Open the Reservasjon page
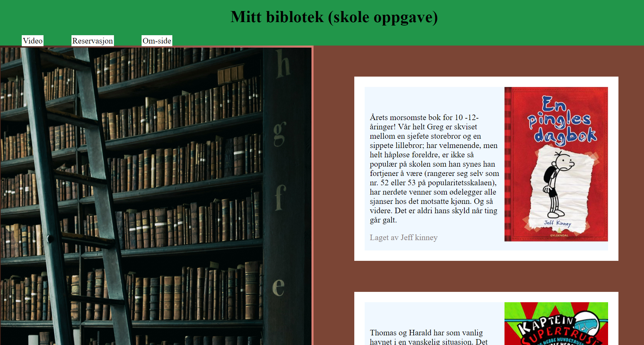The image size is (644, 345). click(x=92, y=41)
